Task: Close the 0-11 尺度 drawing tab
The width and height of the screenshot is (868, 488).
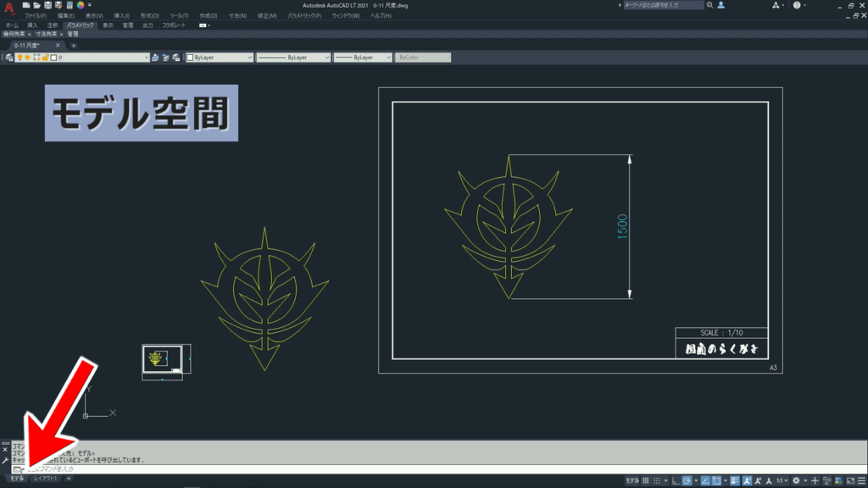Action: pos(58,46)
